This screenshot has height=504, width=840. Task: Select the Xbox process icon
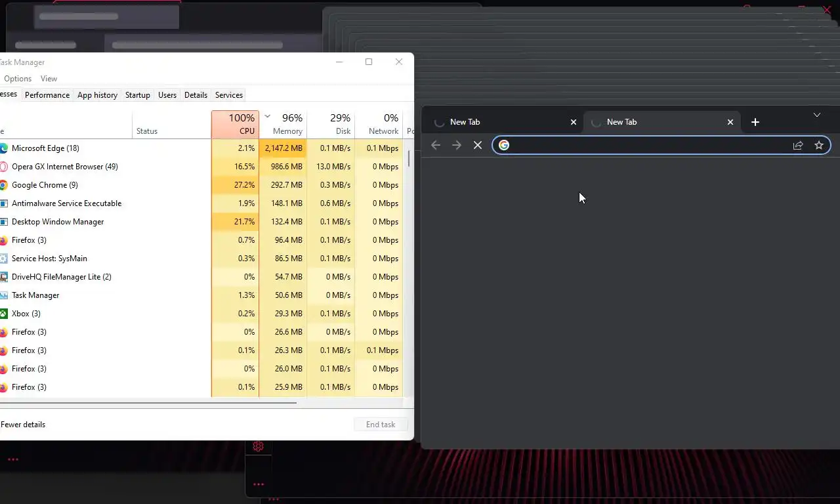point(3,314)
